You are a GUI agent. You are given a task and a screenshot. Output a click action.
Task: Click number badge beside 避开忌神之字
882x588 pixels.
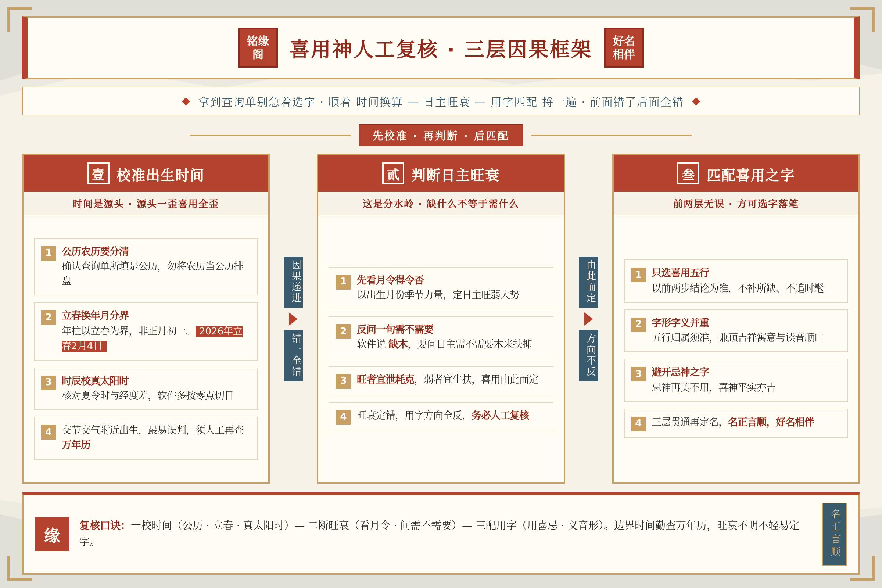click(x=638, y=374)
